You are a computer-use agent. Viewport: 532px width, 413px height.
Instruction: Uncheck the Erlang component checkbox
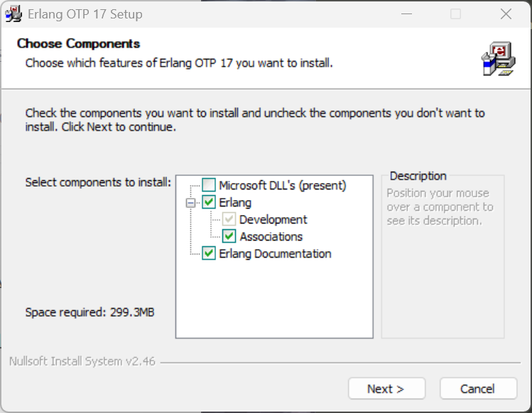pyautogui.click(x=209, y=203)
